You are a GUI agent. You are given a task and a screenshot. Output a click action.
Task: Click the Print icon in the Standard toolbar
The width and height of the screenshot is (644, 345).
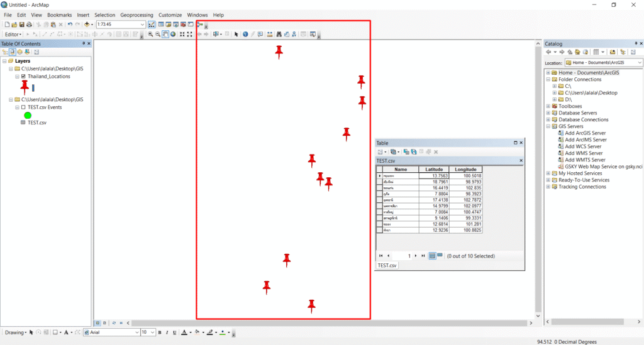[29, 25]
